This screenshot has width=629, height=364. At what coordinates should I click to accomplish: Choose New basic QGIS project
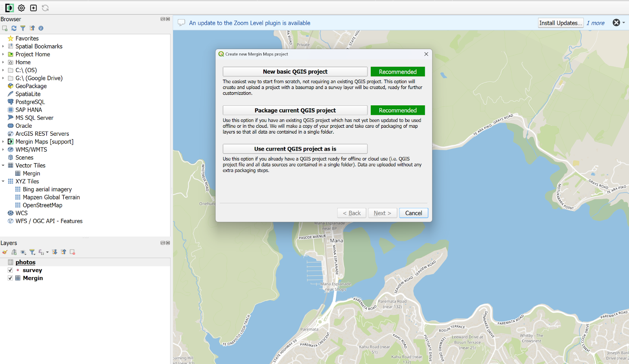[295, 72]
